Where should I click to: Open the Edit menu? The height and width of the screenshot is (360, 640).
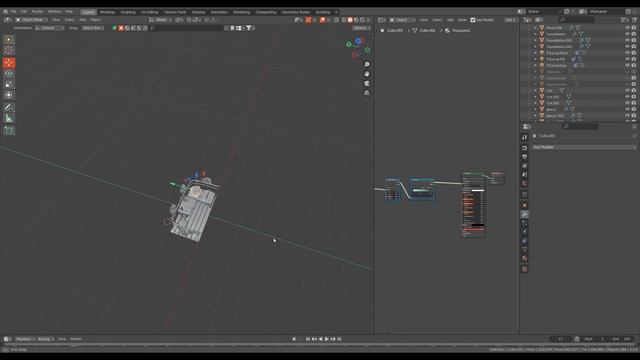point(24,11)
